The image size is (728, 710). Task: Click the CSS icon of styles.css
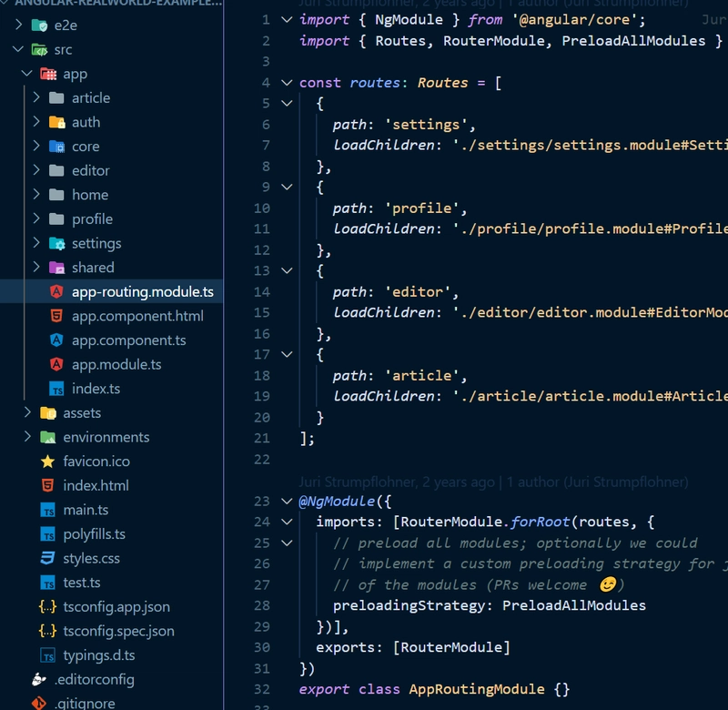tap(48, 558)
